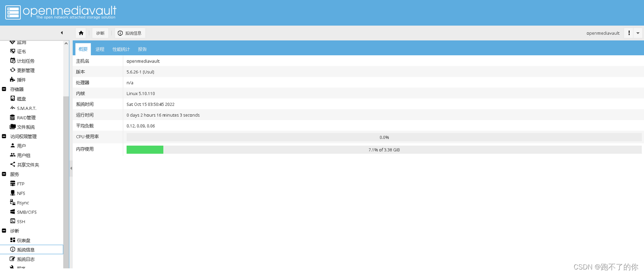644x274 pixels.
Task: Open 更新管理 update management icon
Action: 12,70
